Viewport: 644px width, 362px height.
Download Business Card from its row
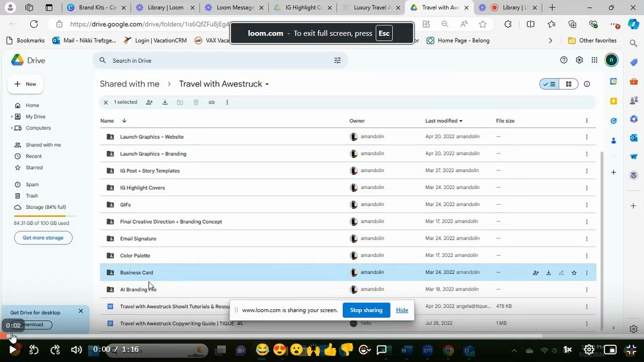point(548,273)
